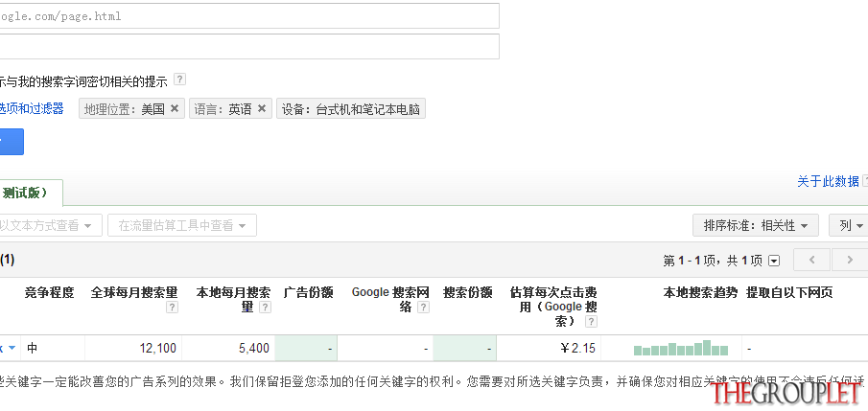The height and width of the screenshot is (411, 868).
Task: Open 以文本方式查看 dropdown
Action: coord(50,225)
